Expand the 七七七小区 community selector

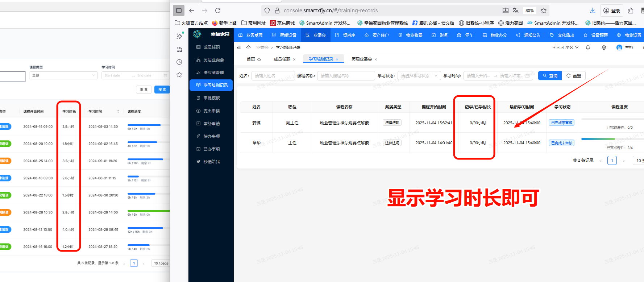[566, 47]
